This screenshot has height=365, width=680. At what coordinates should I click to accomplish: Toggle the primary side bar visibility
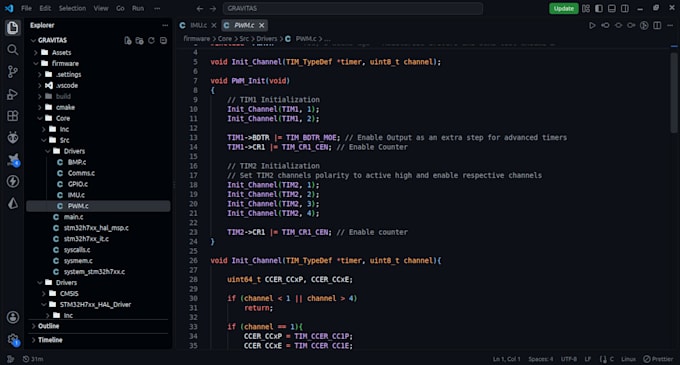[599, 8]
